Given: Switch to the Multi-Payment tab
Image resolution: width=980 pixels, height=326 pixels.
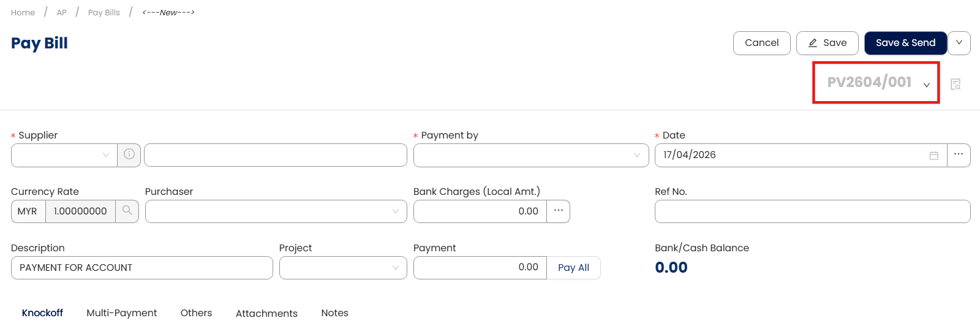Looking at the screenshot, I should pos(122,313).
